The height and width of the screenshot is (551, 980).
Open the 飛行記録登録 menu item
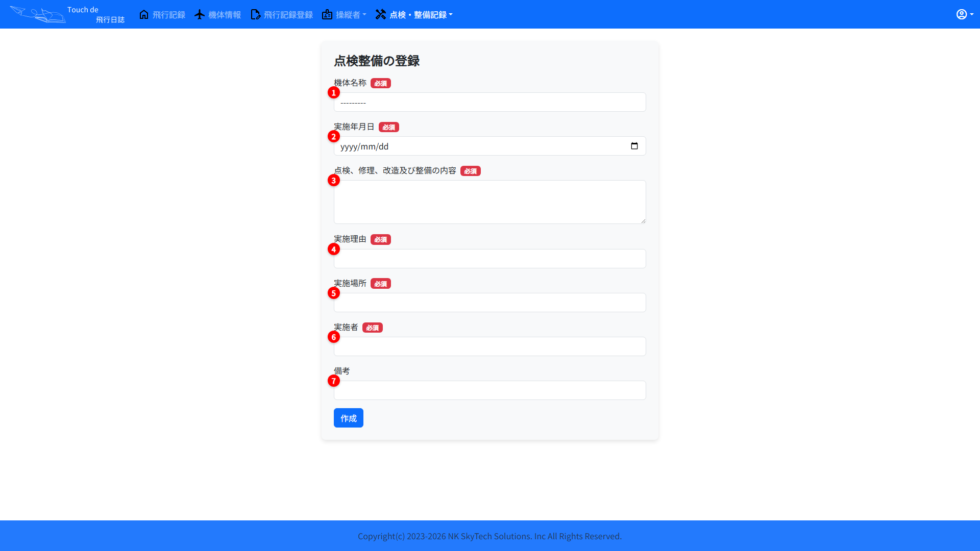(x=287, y=14)
